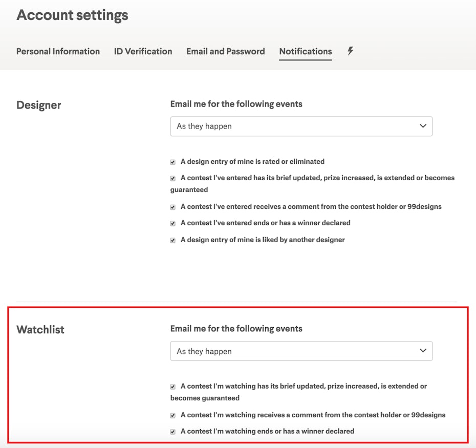Click Designer's "Email me for the following events" label
This screenshot has width=476, height=448.
point(236,104)
